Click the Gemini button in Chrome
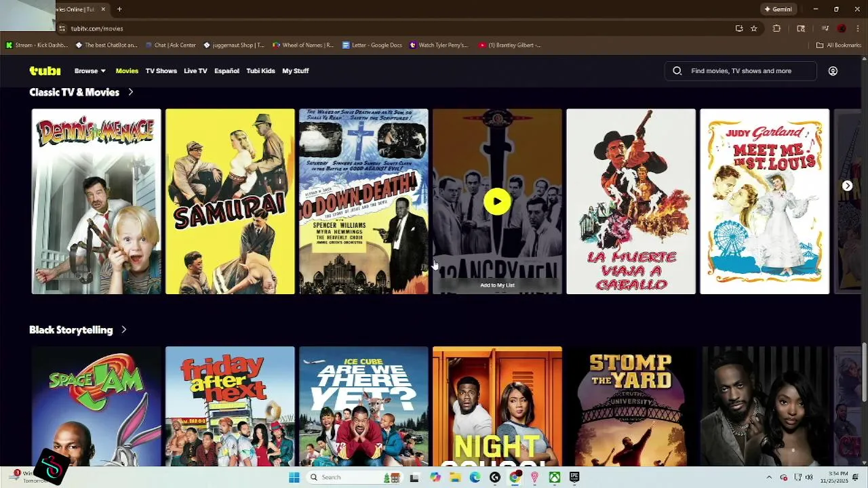This screenshot has height=488, width=868. click(x=778, y=9)
